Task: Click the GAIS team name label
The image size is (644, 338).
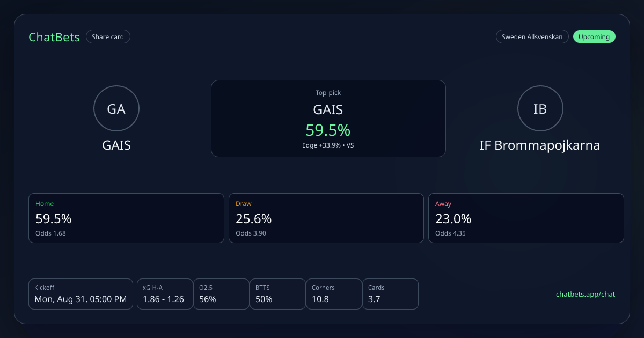Action: [116, 145]
